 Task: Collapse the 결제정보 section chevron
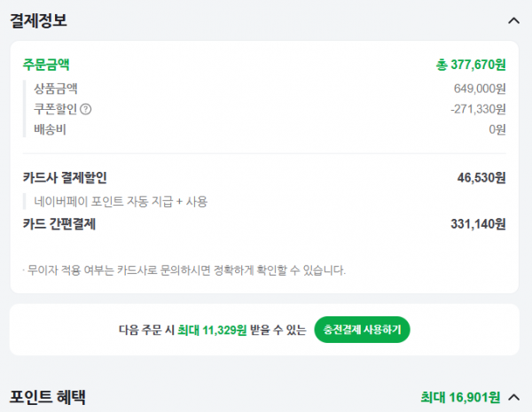pyautogui.click(x=513, y=21)
